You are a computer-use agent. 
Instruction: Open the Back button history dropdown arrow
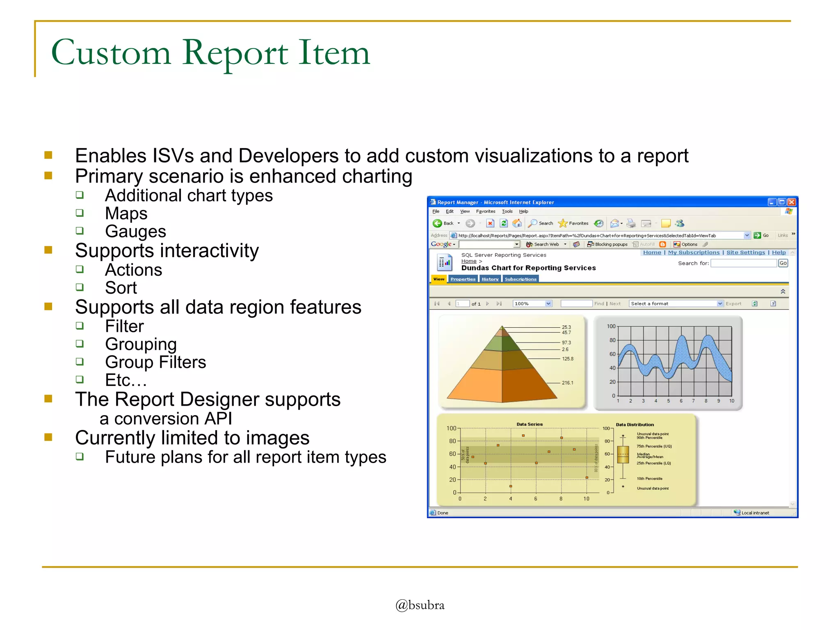click(459, 224)
